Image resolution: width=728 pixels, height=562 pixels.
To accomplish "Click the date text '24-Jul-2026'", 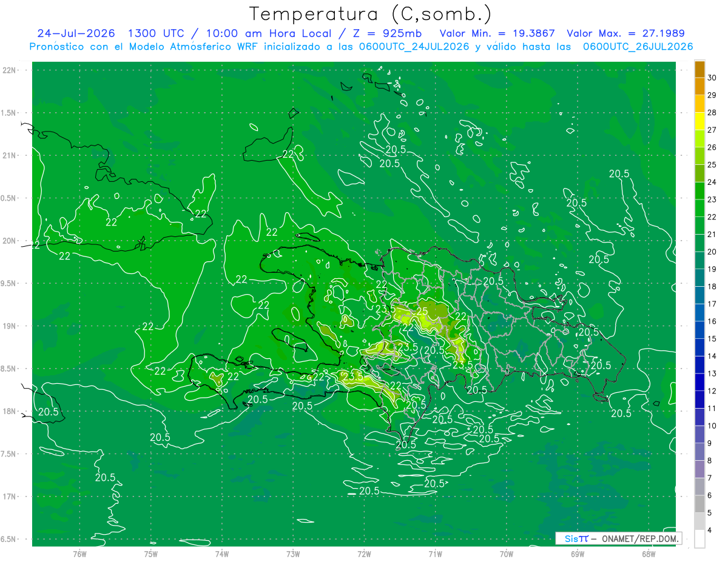I will click(x=78, y=33).
